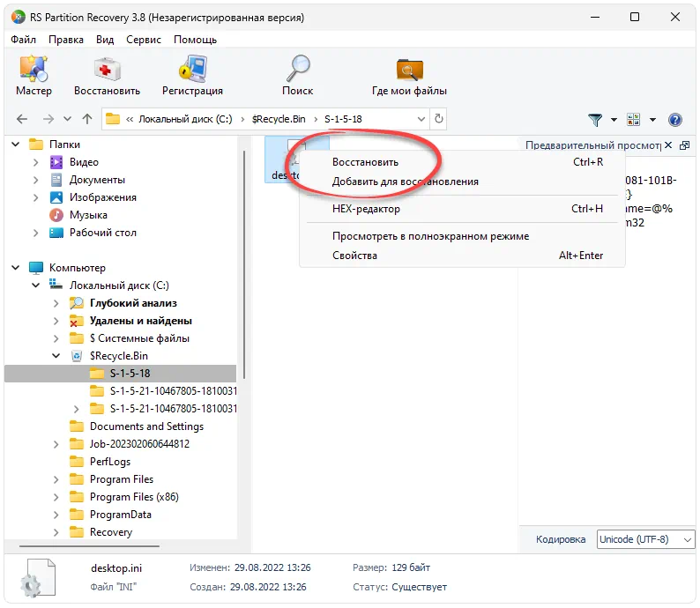Click the filter funnel icon
Viewport: 700px width, 608px height.
[596, 120]
